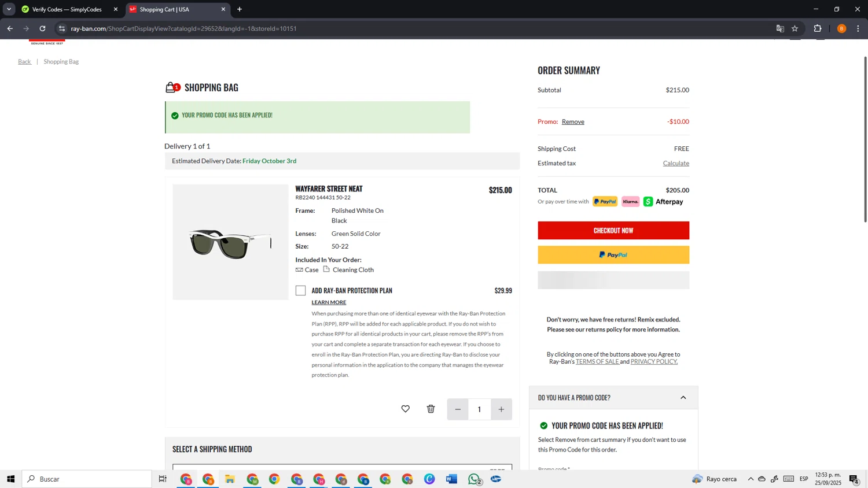Open Privacy Policy link
This screenshot has height=488, width=868.
click(654, 361)
